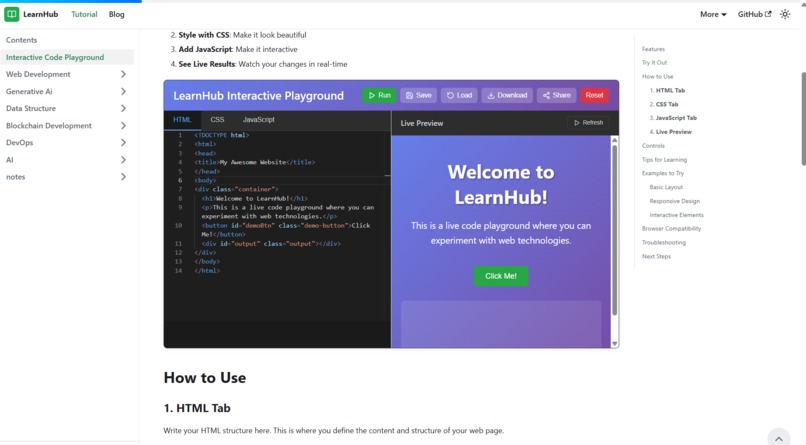Jump to Tips for Learning TOC link
Screen dimensions: 806x445
(664, 160)
